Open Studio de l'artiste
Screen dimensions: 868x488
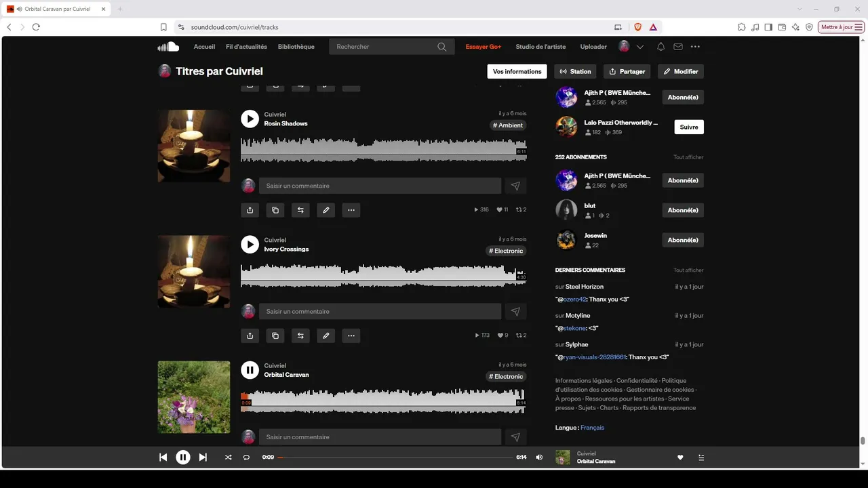click(540, 47)
